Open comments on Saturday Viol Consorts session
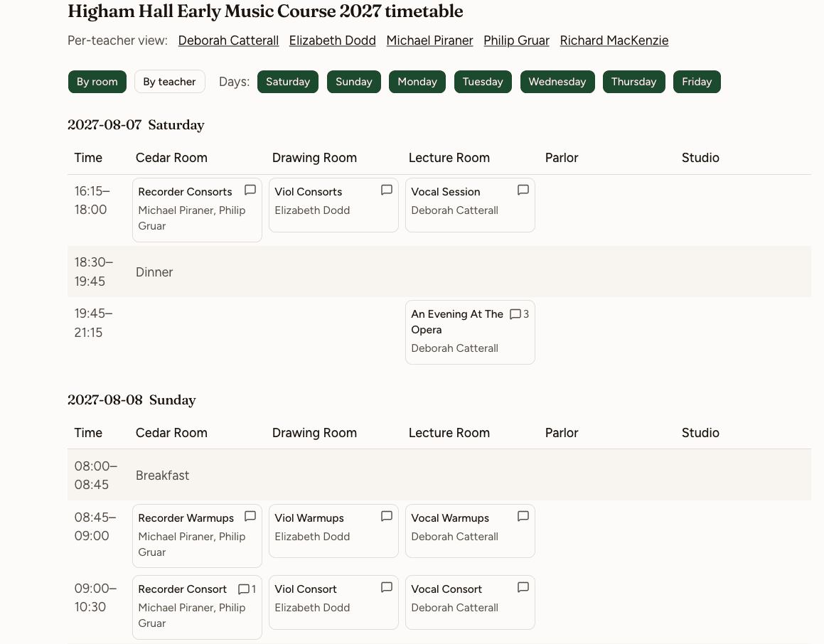Image resolution: width=824 pixels, height=644 pixels. point(387,190)
